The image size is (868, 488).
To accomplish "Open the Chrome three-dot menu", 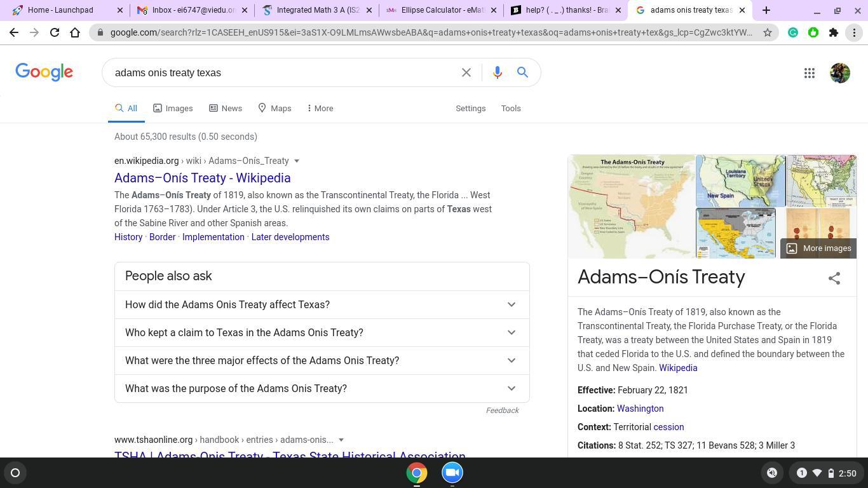I will click(854, 32).
